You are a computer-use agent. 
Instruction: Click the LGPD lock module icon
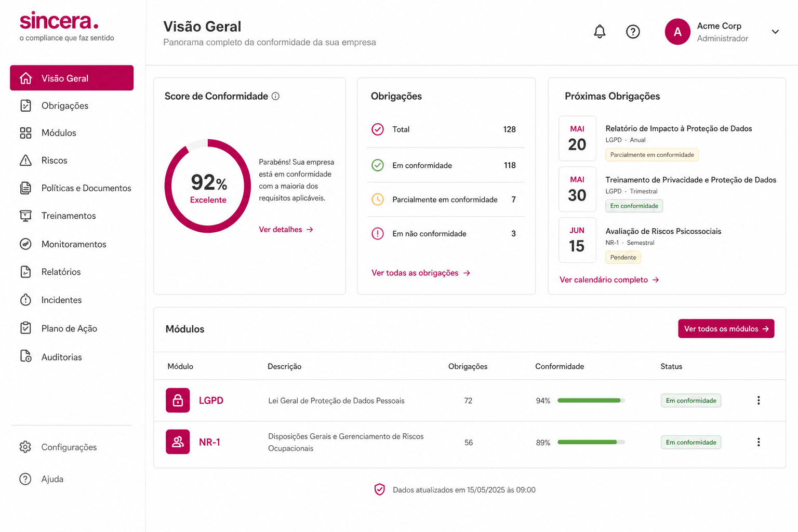[178, 400]
